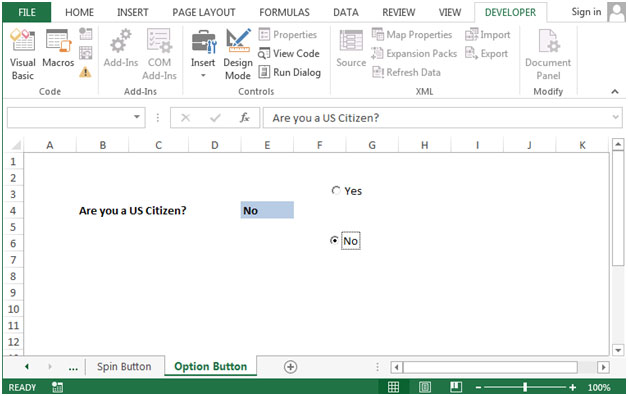
Task: Expand the formula bar
Action: [x=616, y=117]
